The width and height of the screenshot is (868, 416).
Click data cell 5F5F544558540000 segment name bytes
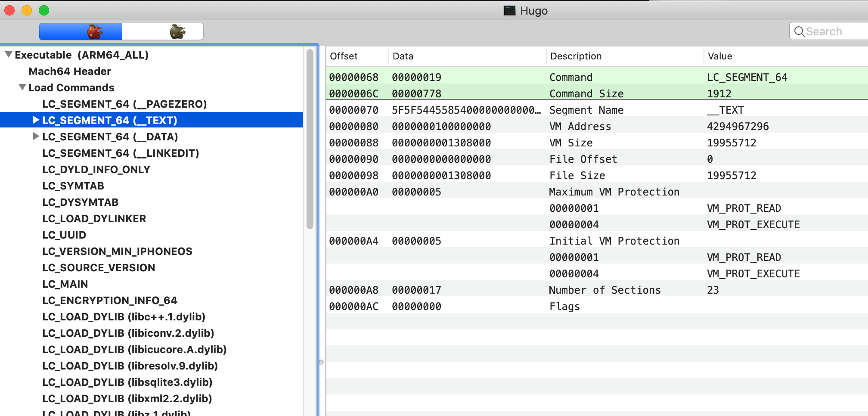coord(466,110)
